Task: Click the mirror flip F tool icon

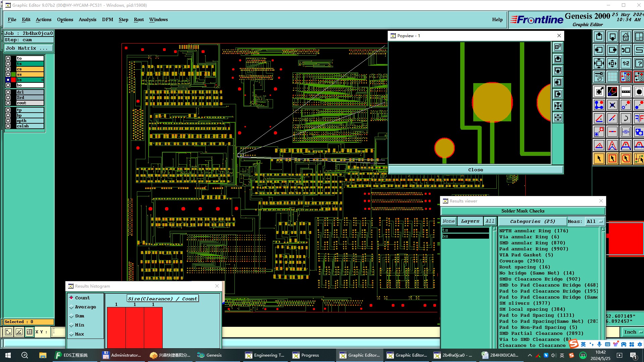Action: point(639,118)
